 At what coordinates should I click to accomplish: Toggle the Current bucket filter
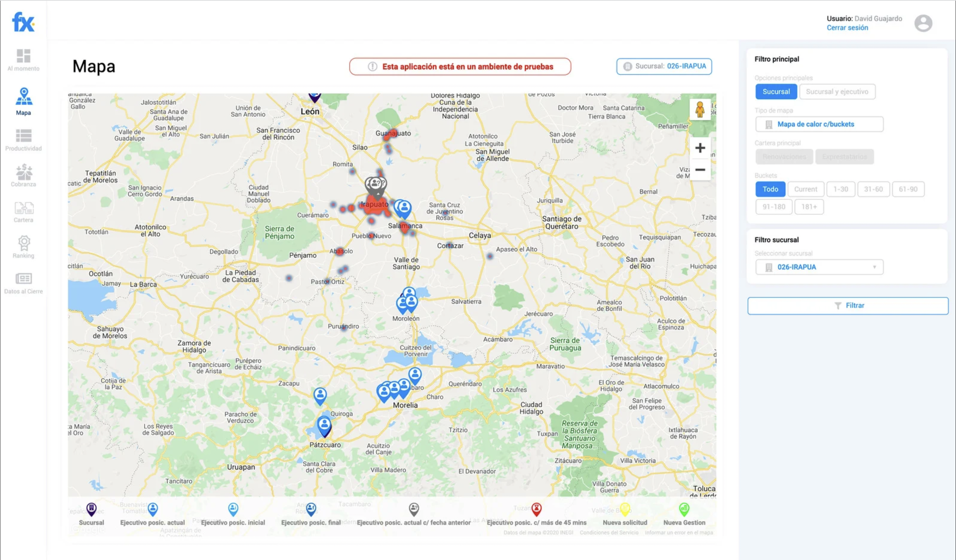[x=805, y=189]
